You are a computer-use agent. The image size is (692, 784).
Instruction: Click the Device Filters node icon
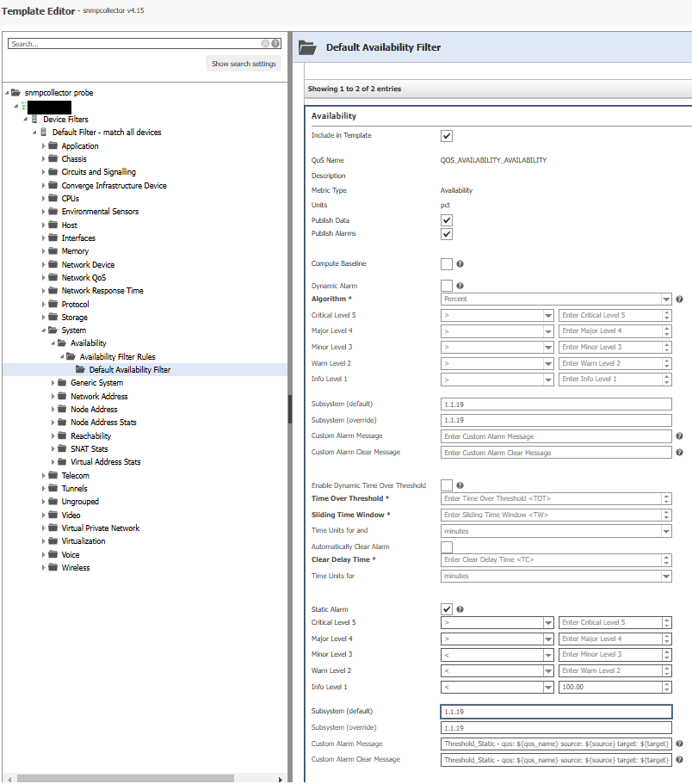pyautogui.click(x=35, y=120)
